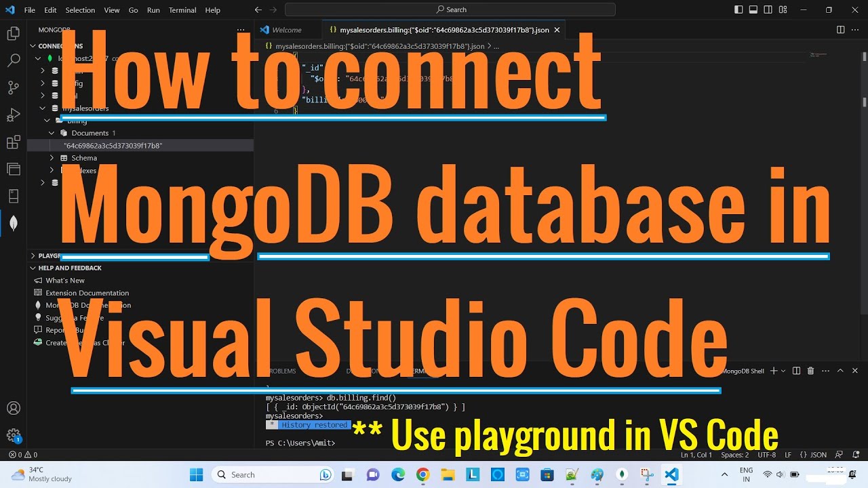Expand the Indexes node
This screenshot has width=868, height=488.
[52, 170]
